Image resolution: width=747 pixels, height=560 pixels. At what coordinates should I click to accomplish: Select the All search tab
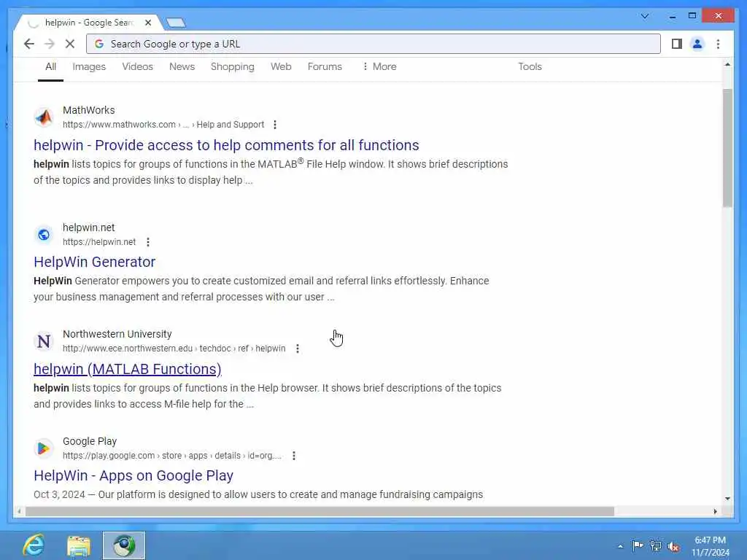[50, 66]
